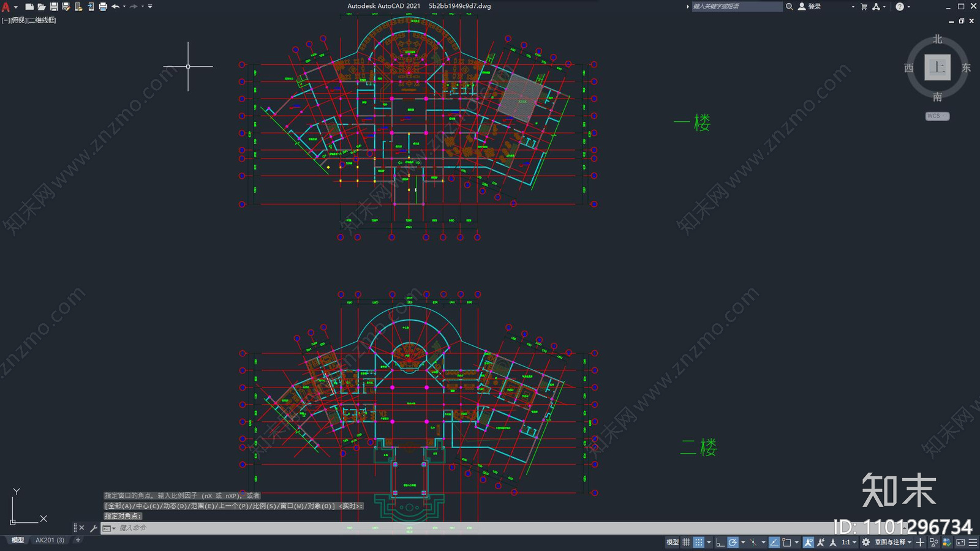Toggle the drawing grid display

(x=686, y=542)
